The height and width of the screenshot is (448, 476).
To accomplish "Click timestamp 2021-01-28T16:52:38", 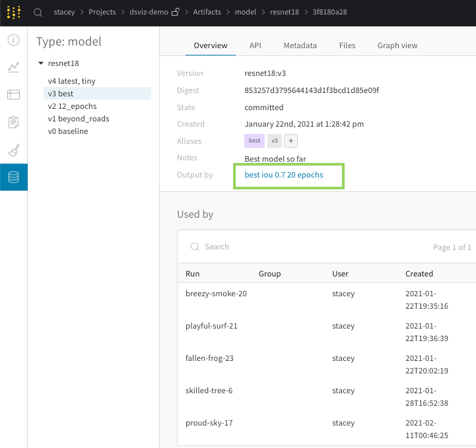I will coord(426,397).
